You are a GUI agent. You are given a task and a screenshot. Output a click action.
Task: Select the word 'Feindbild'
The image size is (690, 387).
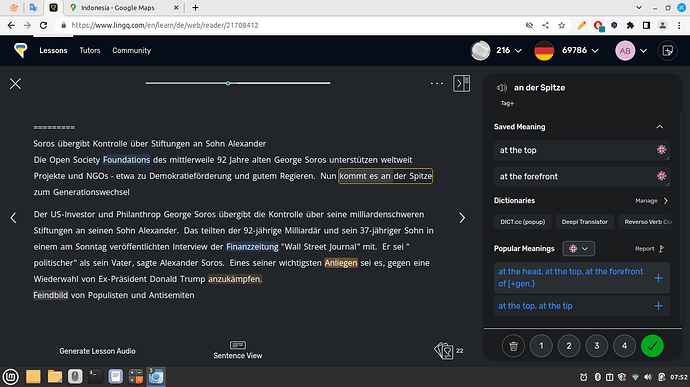(x=51, y=295)
